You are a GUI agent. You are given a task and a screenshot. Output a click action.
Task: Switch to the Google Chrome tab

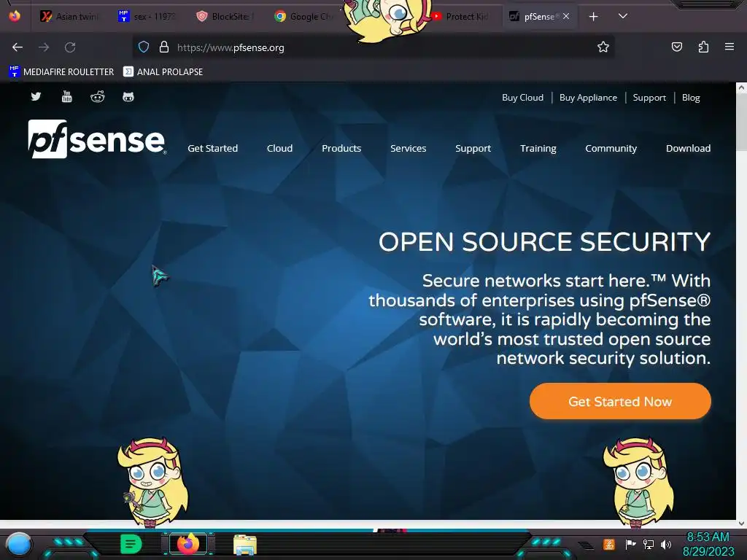tap(304, 17)
